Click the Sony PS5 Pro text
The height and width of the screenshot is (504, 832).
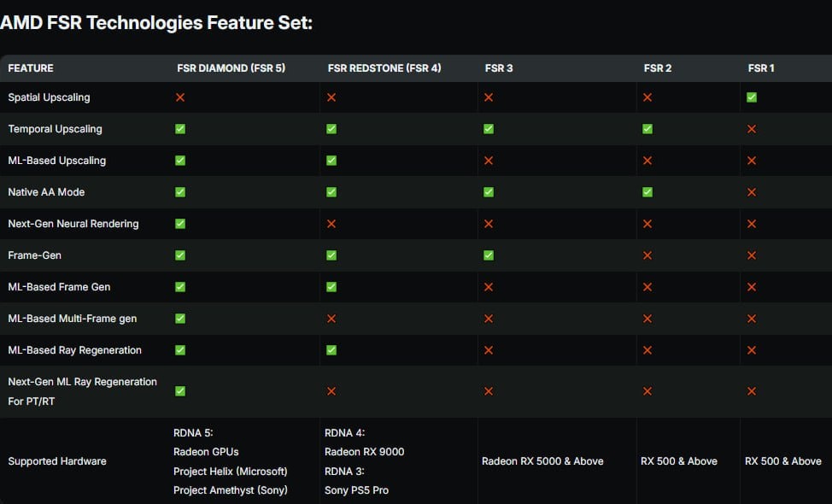357,490
